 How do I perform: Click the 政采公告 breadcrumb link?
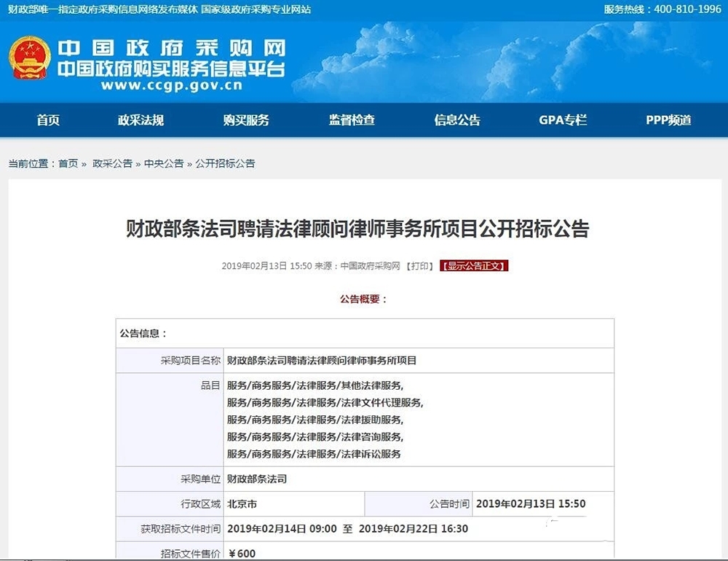click(x=112, y=164)
